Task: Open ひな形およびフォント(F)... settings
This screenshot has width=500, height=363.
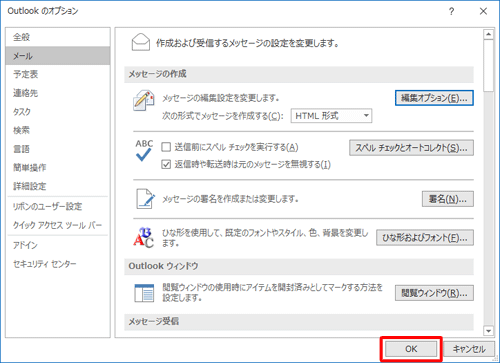Action: pyautogui.click(x=425, y=238)
